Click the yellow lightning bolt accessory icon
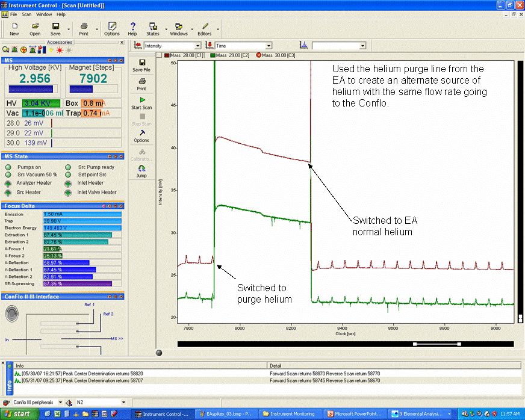The width and height of the screenshot is (525, 420). point(51,50)
